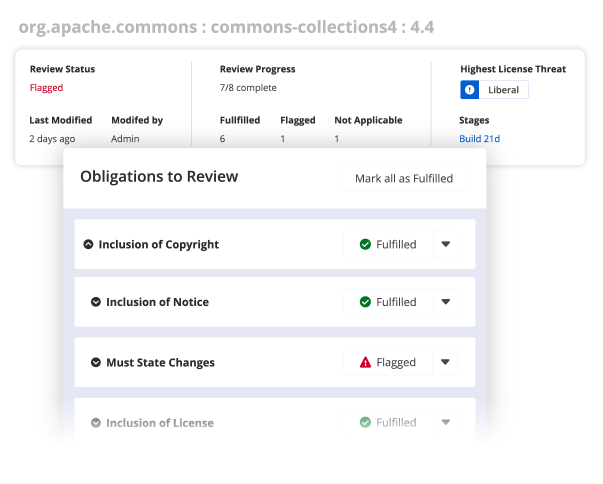Click green checkmark icon for Inclusion of License

[365, 422]
